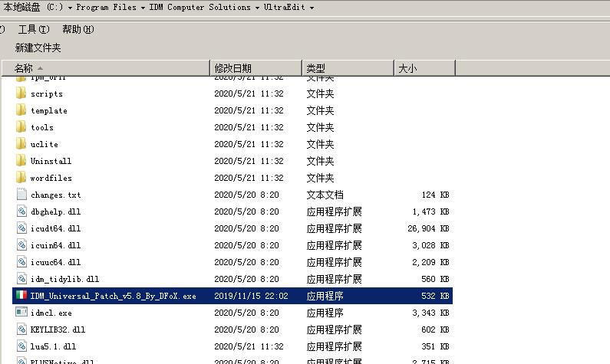
Task: Select the file name icuuc64.dll
Action: point(56,262)
